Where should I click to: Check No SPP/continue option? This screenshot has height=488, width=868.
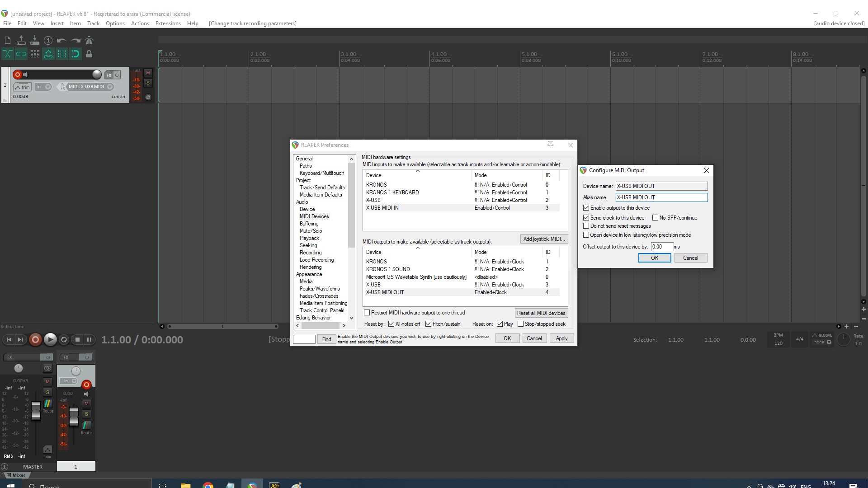coord(655,218)
